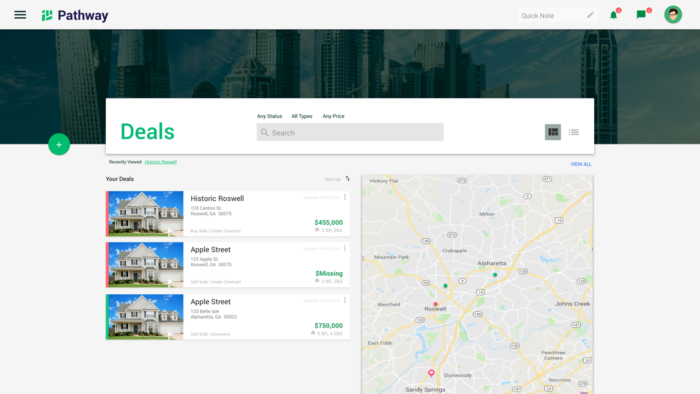Click the 'Sell Side | Discovery' status
The image size is (700, 394).
tap(210, 334)
